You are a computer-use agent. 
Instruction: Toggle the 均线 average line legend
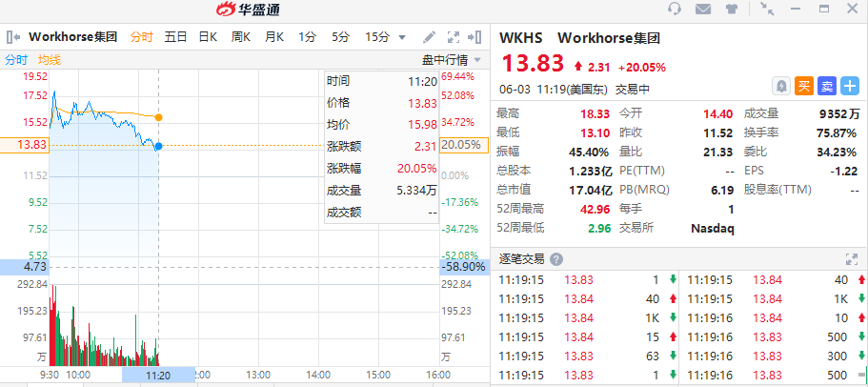click(x=50, y=60)
